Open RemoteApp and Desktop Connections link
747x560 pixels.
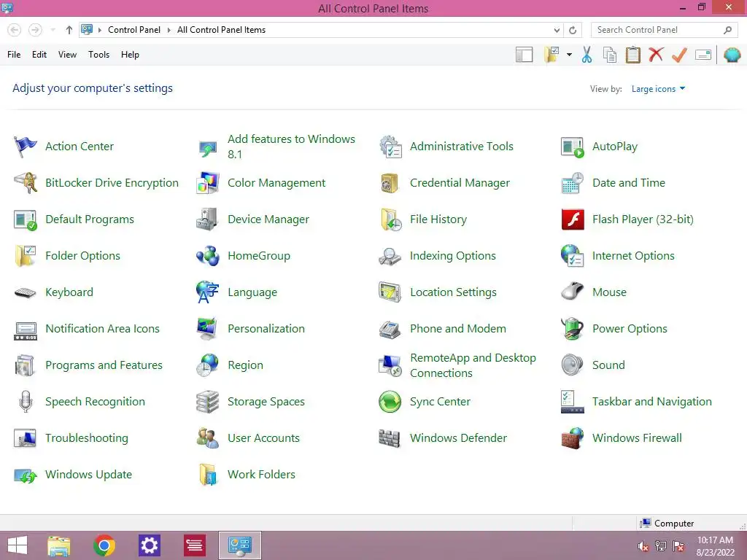click(x=473, y=365)
